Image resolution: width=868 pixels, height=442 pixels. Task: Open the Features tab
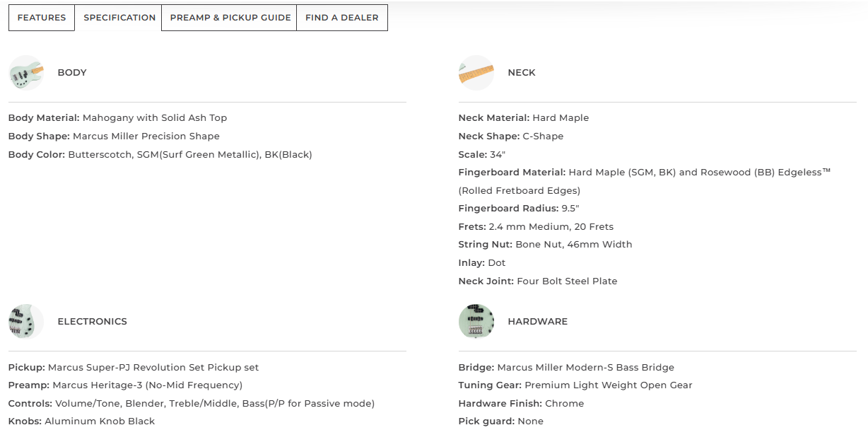coord(42,18)
